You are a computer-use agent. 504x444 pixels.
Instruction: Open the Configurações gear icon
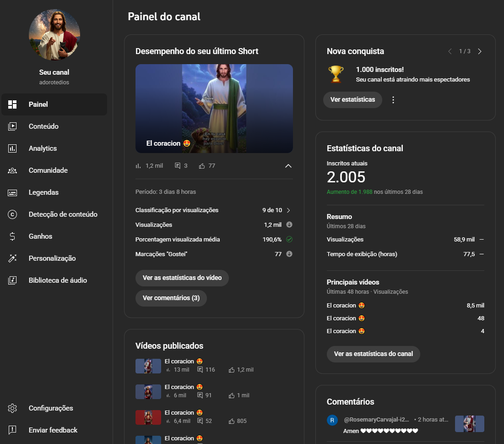pos(12,408)
